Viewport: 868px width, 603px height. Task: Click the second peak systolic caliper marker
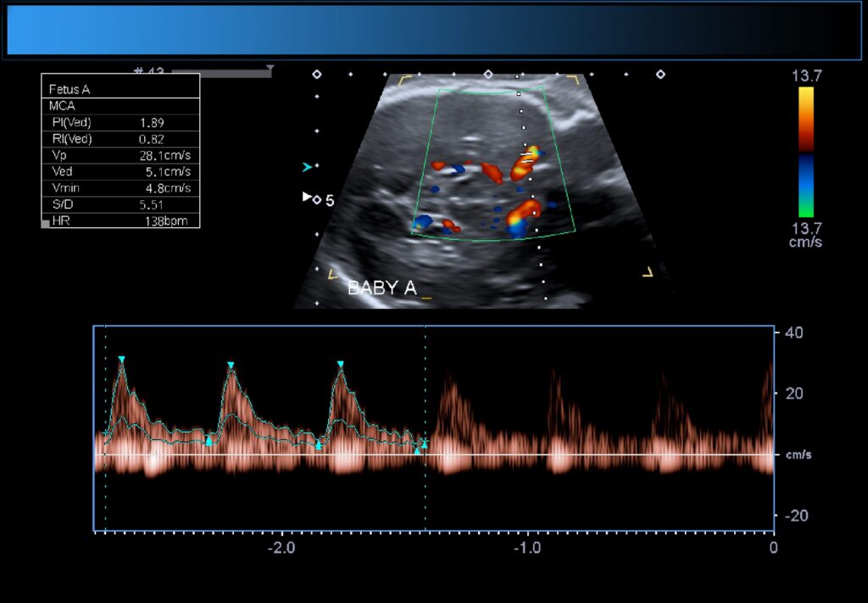click(x=231, y=366)
